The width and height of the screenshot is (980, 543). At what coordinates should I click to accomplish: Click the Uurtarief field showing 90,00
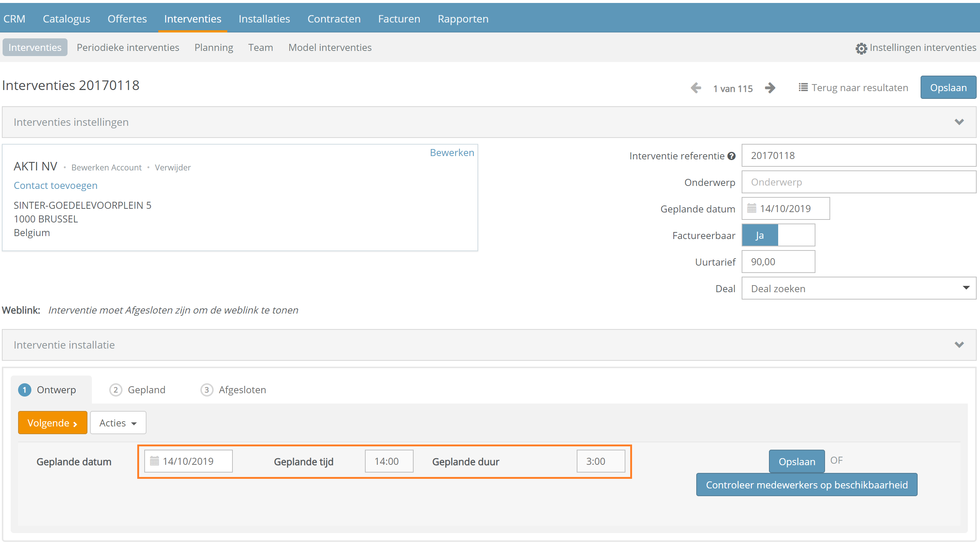pyautogui.click(x=778, y=262)
